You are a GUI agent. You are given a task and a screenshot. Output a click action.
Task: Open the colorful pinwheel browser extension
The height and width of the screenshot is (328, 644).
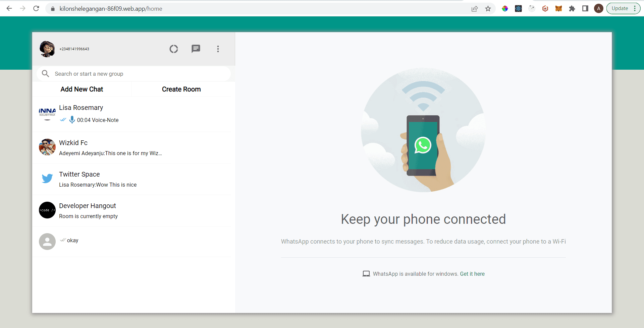(x=505, y=9)
